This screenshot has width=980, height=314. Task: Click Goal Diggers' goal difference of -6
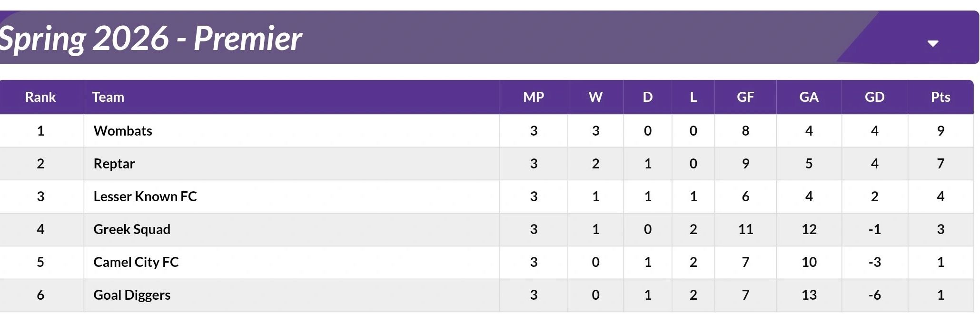[874, 295]
